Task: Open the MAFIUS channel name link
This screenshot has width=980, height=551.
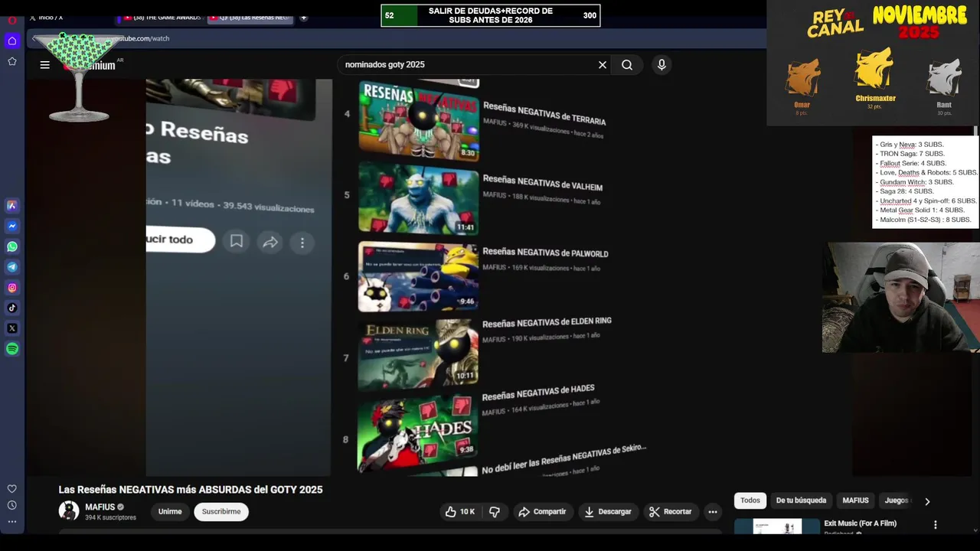Action: pos(100,507)
